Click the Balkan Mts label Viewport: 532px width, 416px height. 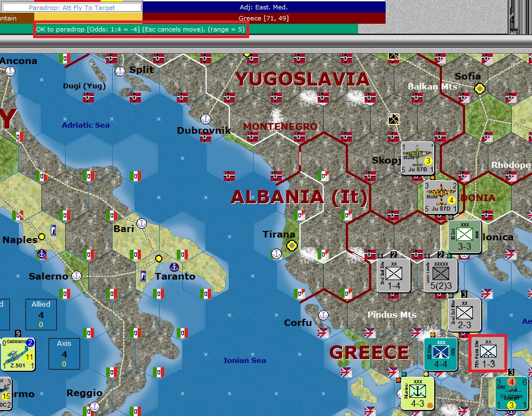[432, 87]
